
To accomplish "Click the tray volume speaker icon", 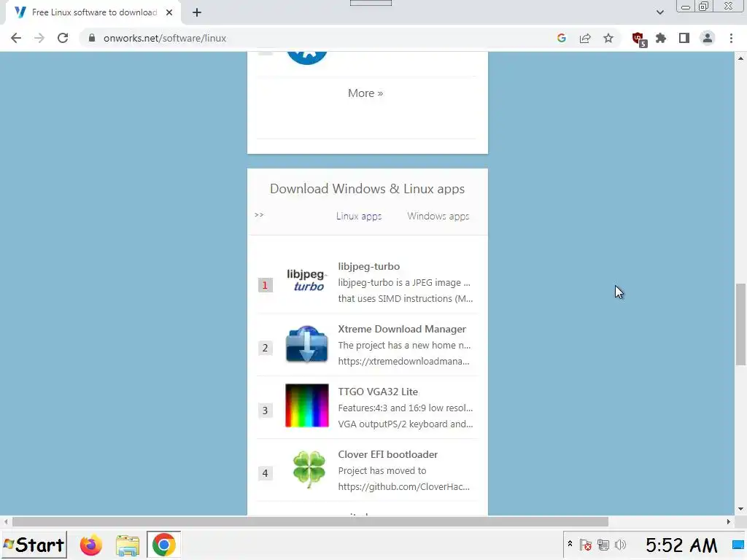I will point(620,545).
